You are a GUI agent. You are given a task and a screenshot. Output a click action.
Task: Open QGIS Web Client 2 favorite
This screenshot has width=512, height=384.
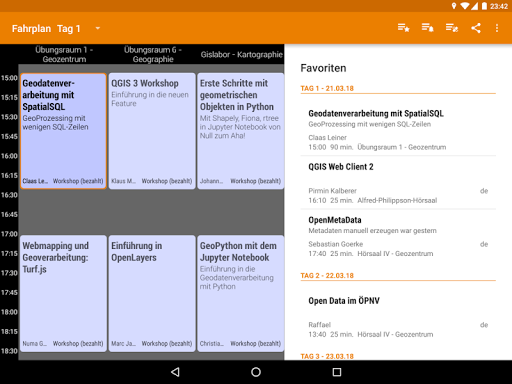pos(398,183)
